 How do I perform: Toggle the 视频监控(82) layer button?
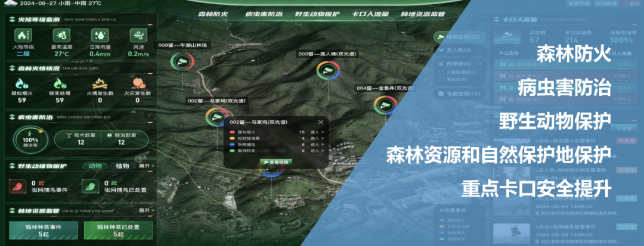coord(459,38)
